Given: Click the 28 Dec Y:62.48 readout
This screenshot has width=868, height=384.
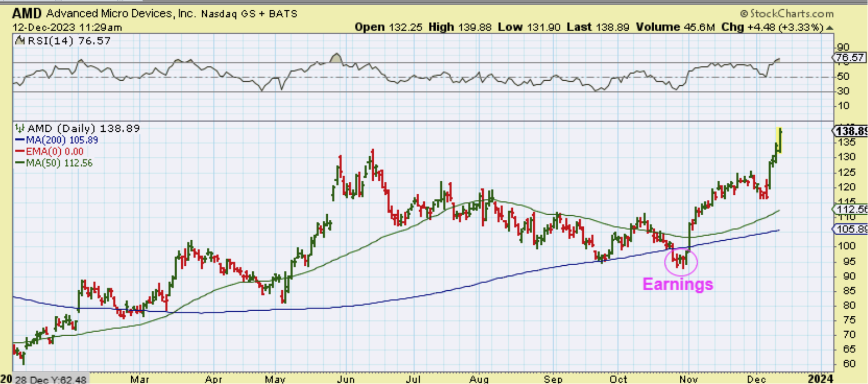Looking at the screenshot, I should point(51,380).
